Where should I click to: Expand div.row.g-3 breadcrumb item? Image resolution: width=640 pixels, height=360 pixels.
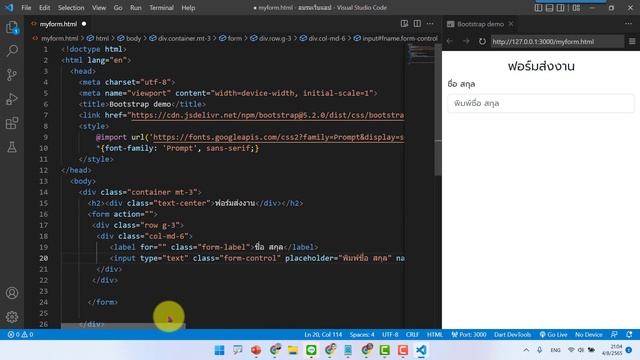tap(275, 38)
